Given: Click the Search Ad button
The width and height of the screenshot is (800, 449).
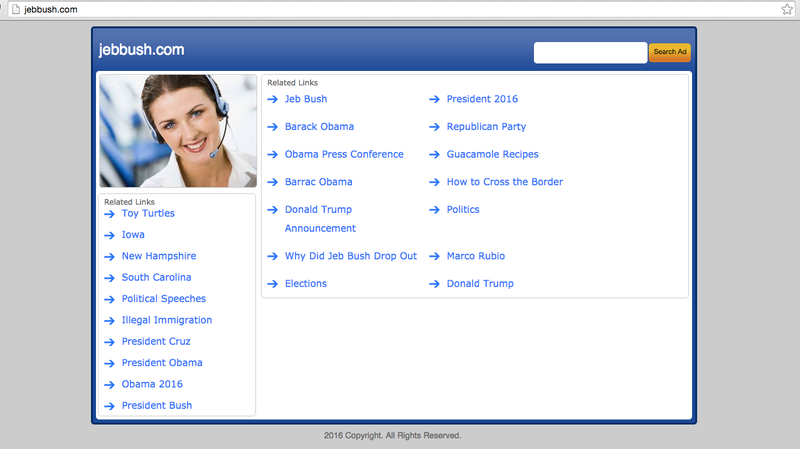Looking at the screenshot, I should pyautogui.click(x=670, y=52).
